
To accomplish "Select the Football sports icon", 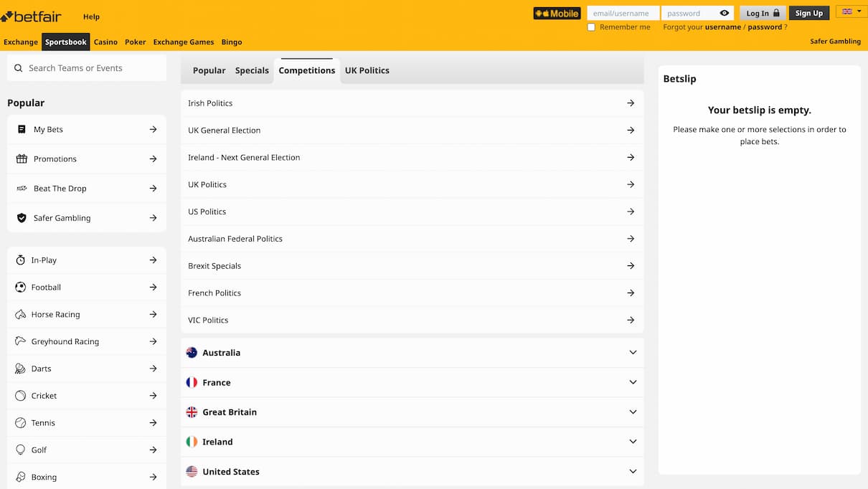I will point(21,287).
